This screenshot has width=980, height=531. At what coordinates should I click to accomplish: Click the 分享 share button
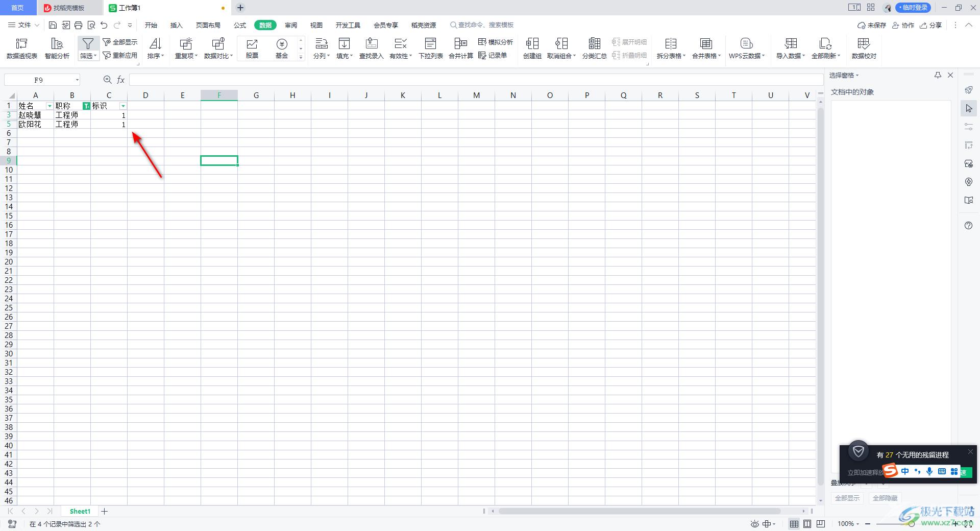pyautogui.click(x=930, y=25)
